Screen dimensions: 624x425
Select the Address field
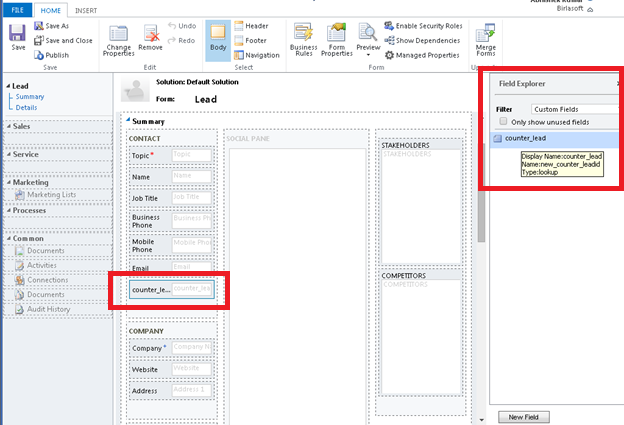pos(172,391)
